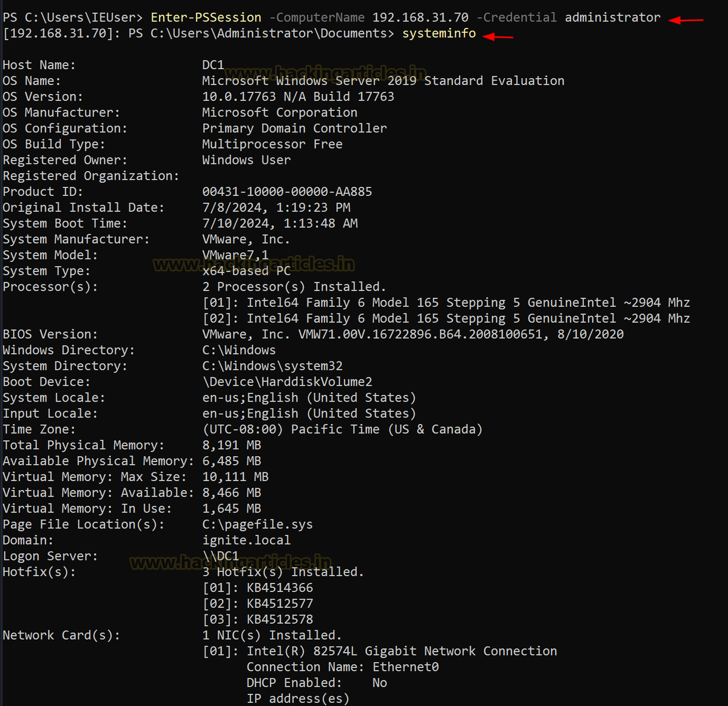The width and height of the screenshot is (728, 706).
Task: Click the Enter-PSSession command text
Action: pyautogui.click(x=206, y=18)
